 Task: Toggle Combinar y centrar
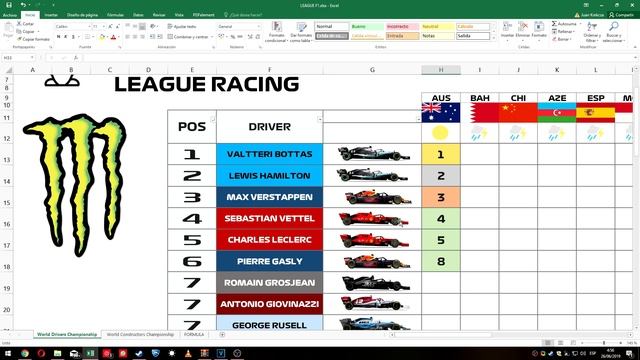coord(188,37)
